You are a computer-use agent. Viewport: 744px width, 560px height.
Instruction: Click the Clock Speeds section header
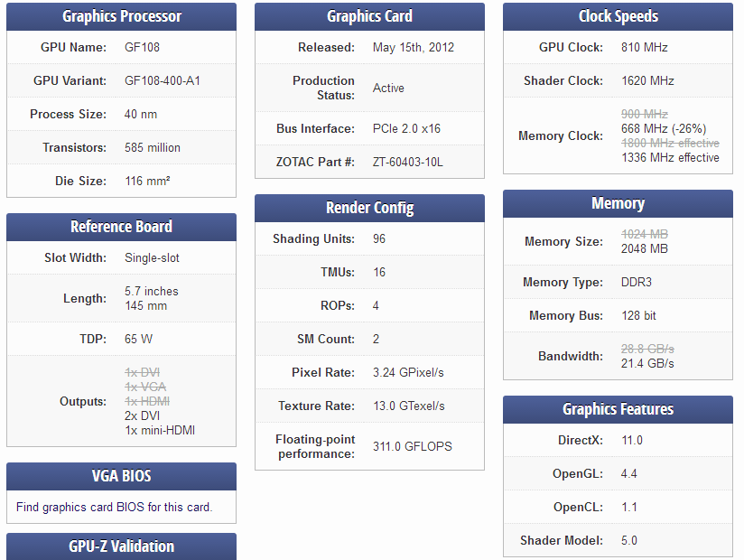[618, 16]
